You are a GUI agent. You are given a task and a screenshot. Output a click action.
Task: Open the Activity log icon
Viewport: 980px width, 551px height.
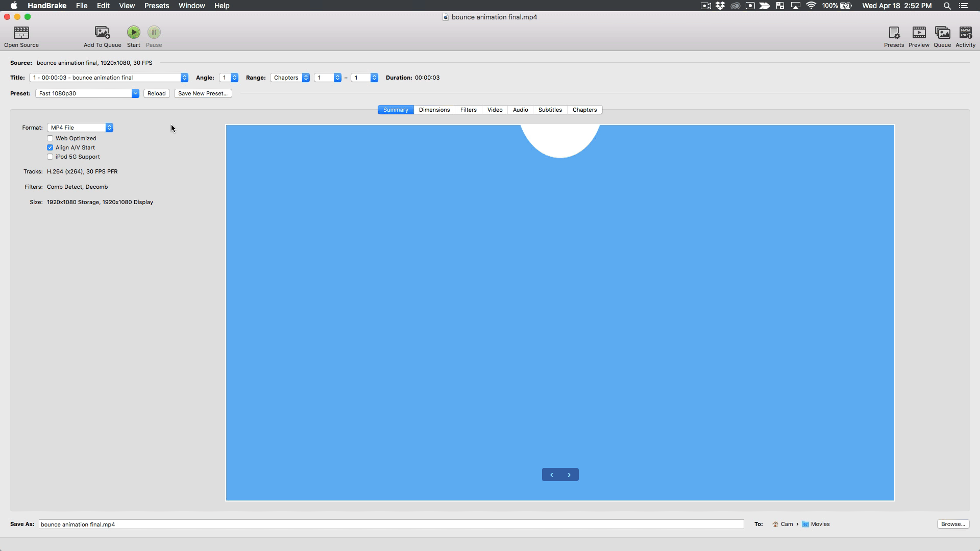(965, 33)
